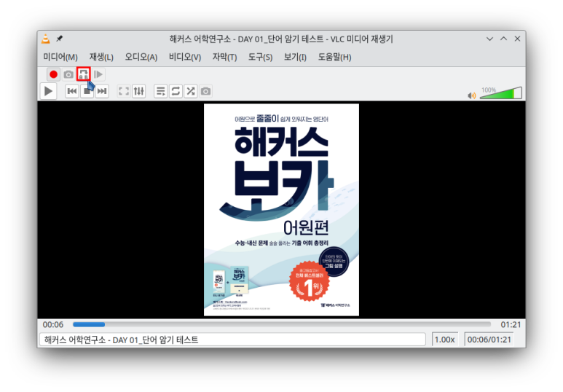Click the red Record button

[53, 74]
